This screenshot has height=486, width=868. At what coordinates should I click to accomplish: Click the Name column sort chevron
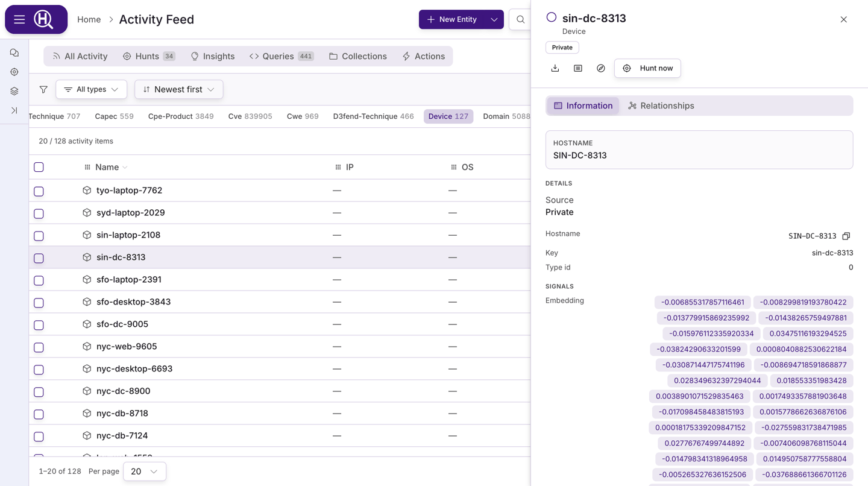[125, 168]
